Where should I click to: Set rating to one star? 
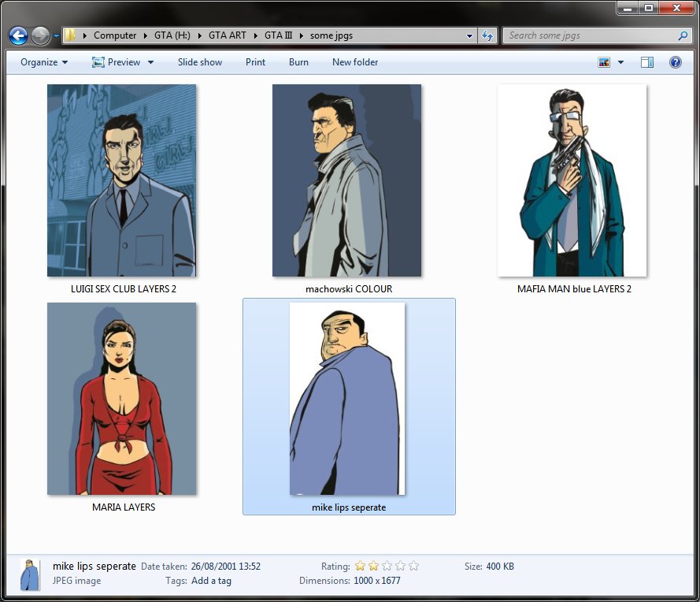pos(360,566)
